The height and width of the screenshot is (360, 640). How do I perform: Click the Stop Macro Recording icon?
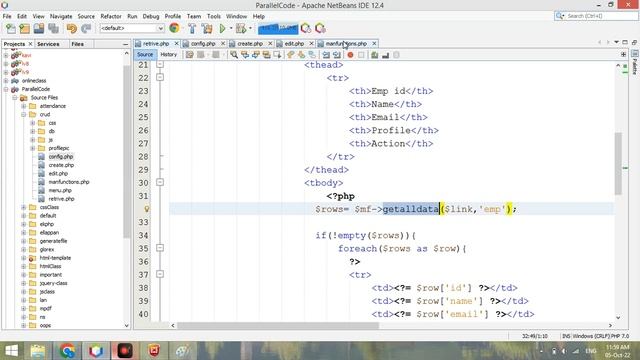(361, 55)
